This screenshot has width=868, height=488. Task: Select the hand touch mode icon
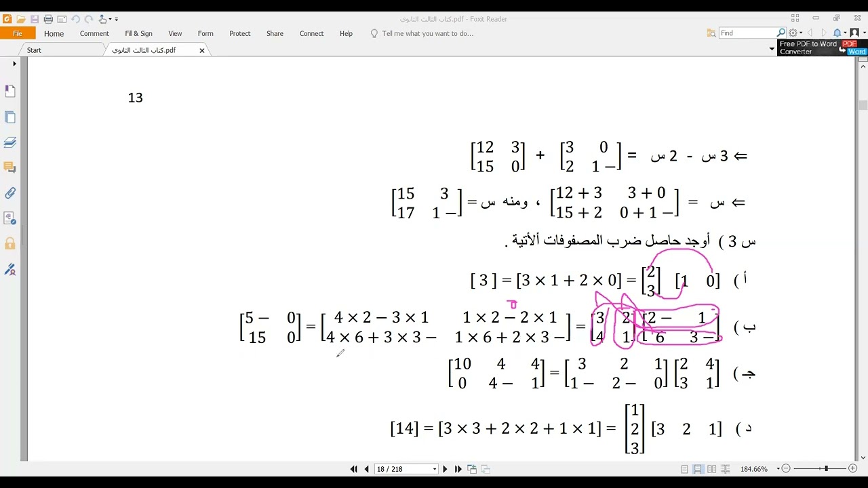click(x=103, y=19)
